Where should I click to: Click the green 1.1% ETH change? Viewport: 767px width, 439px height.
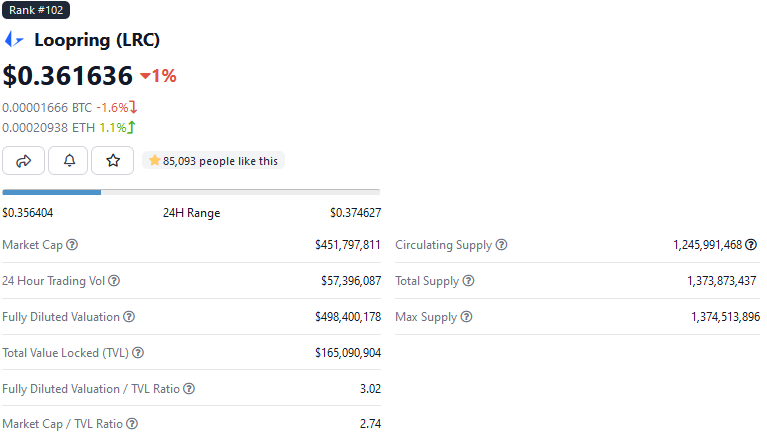pyautogui.click(x=117, y=128)
